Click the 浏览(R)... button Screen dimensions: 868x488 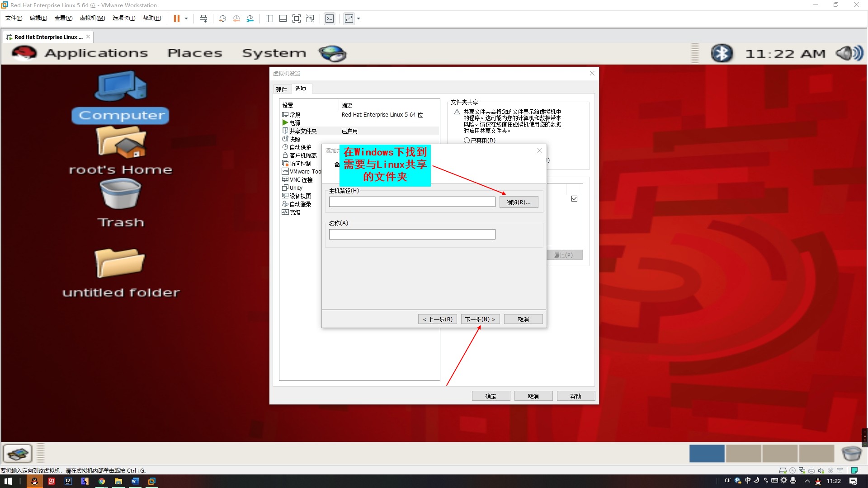[519, 202]
